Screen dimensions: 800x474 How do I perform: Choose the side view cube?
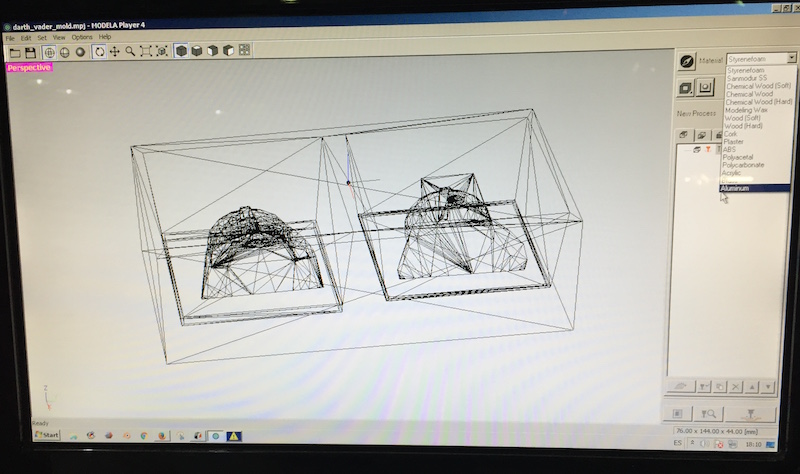pyautogui.click(x=229, y=50)
